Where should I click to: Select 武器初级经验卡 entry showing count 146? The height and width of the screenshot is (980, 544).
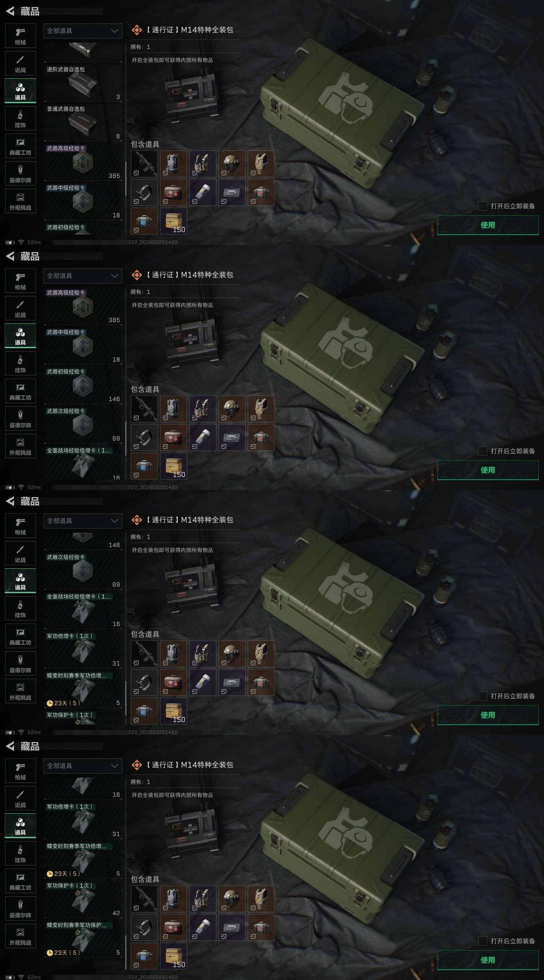point(83,385)
